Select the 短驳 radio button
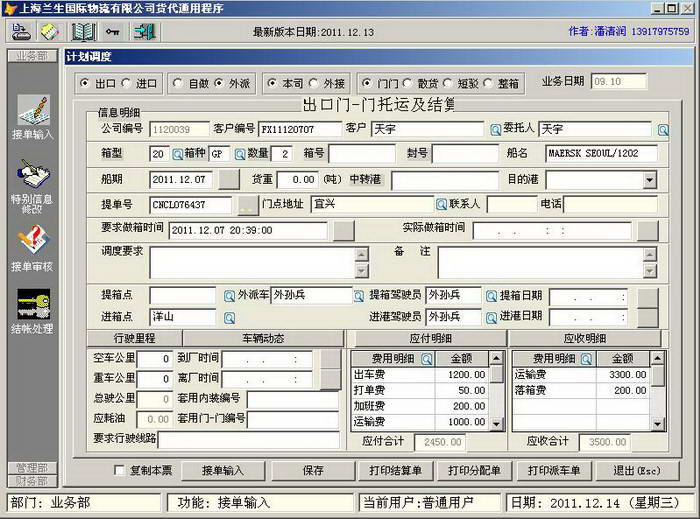 point(447,83)
